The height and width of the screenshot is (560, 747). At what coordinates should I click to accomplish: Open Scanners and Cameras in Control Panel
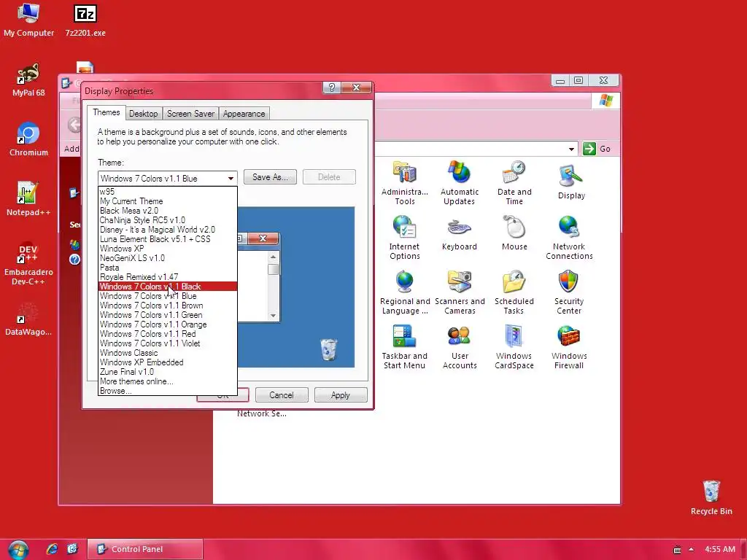click(460, 292)
